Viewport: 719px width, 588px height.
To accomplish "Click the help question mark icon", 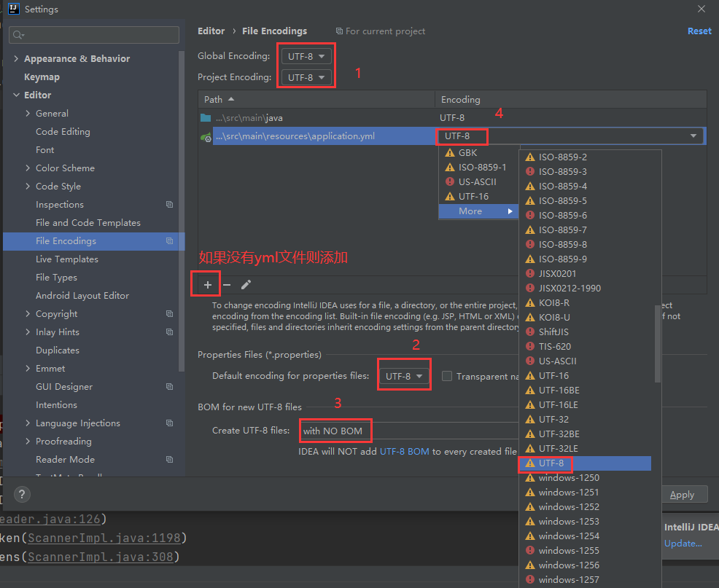I will (21, 494).
